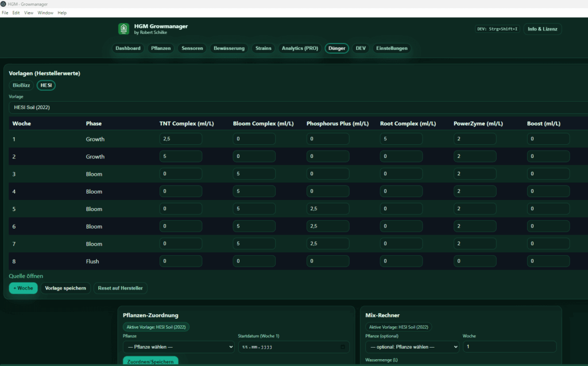This screenshot has width=588, height=366.
Task: Open the Window menu
Action: tap(45, 12)
